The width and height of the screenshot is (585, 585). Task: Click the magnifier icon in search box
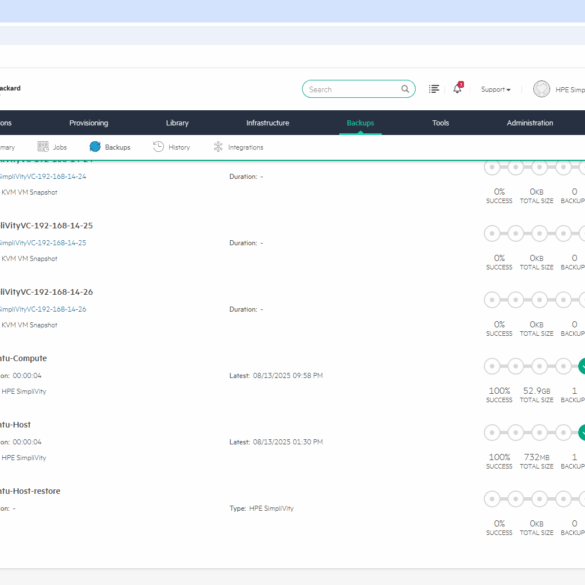point(405,89)
